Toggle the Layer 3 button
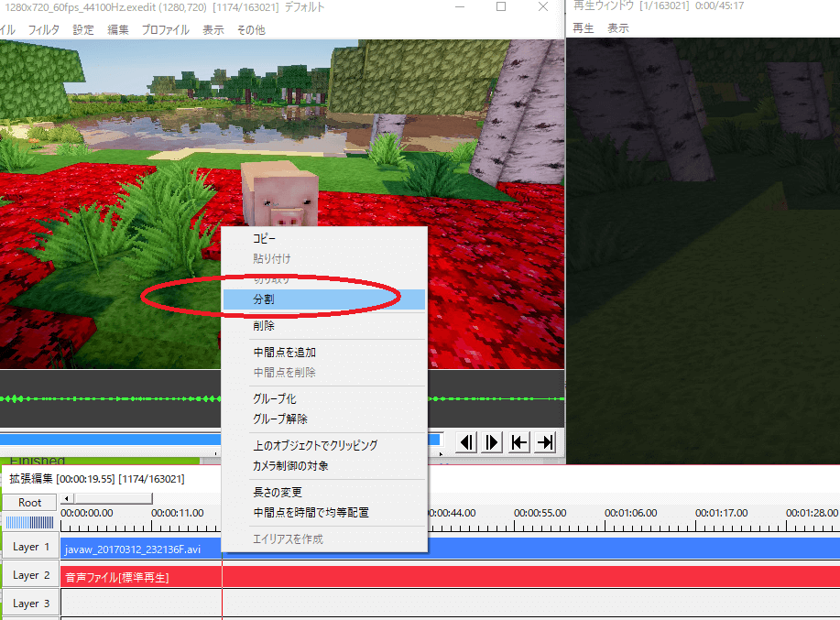Viewport: 840px width, 620px height. (30, 604)
